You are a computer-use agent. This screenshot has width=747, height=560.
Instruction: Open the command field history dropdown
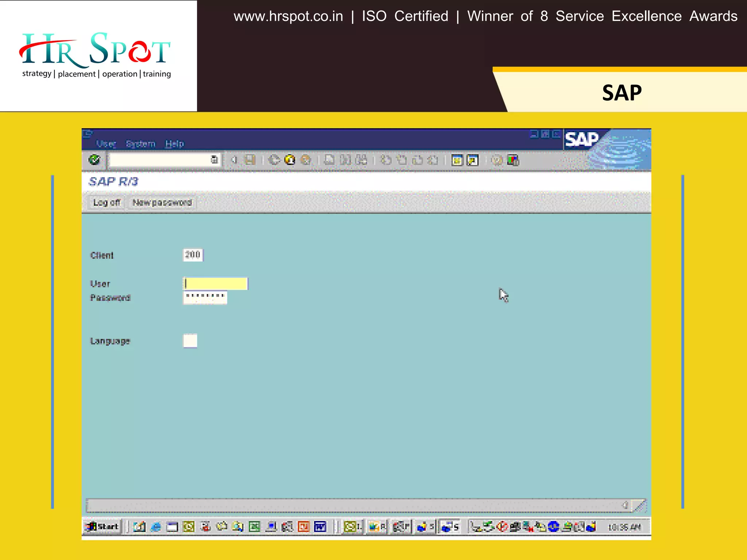pos(214,160)
